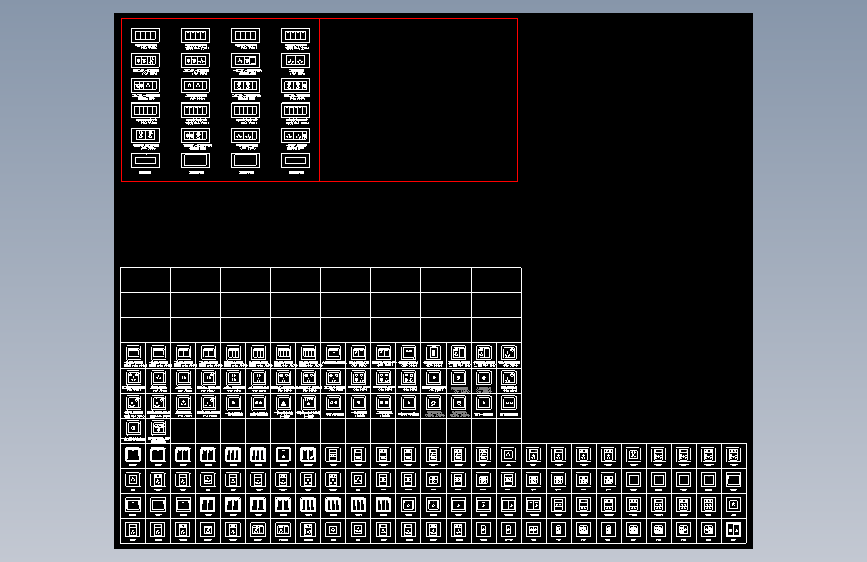Select the last four-gang panel in red frame's top row
Screen dimensions: 867x562
(x=295, y=35)
